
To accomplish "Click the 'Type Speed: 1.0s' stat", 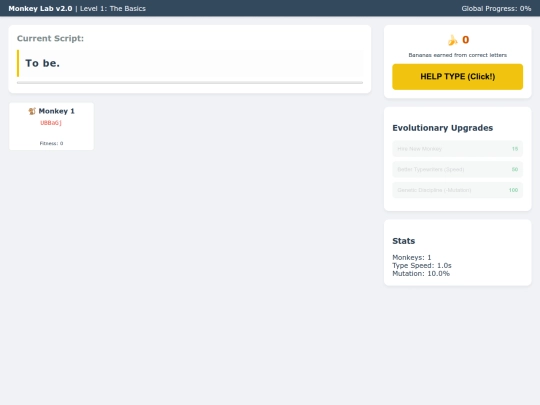I will pyautogui.click(x=422, y=266).
